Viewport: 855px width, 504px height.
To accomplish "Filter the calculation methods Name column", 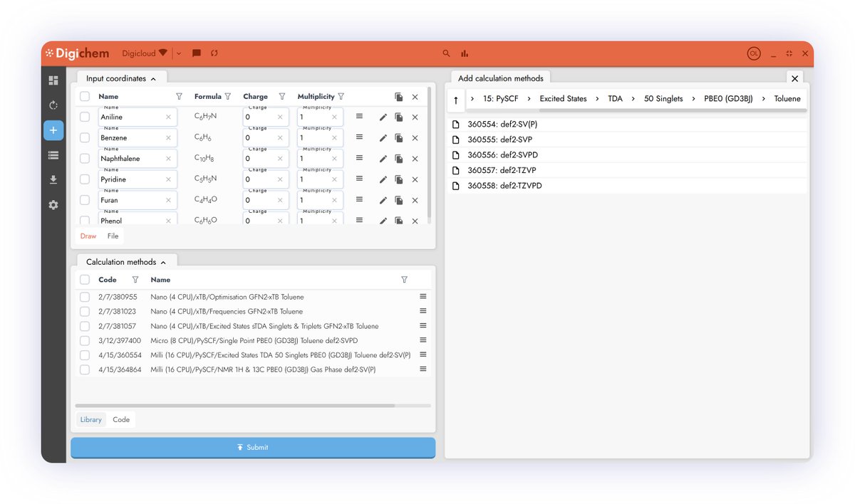I will pos(404,280).
